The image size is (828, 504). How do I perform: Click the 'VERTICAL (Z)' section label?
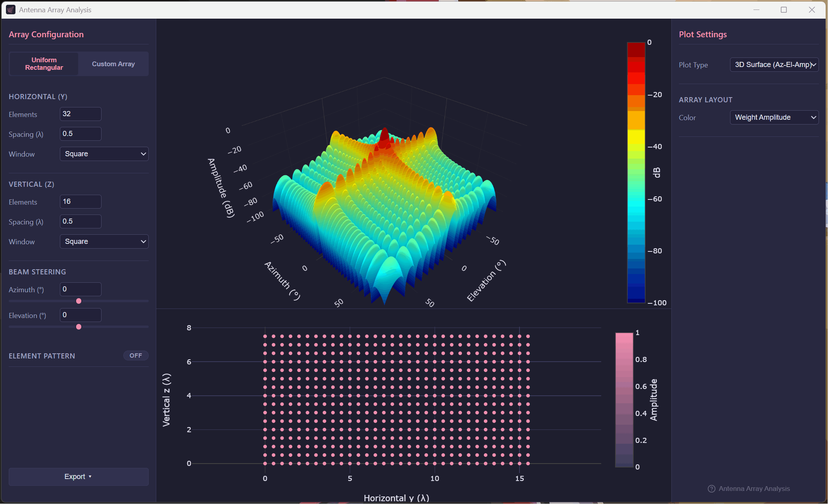click(x=31, y=184)
